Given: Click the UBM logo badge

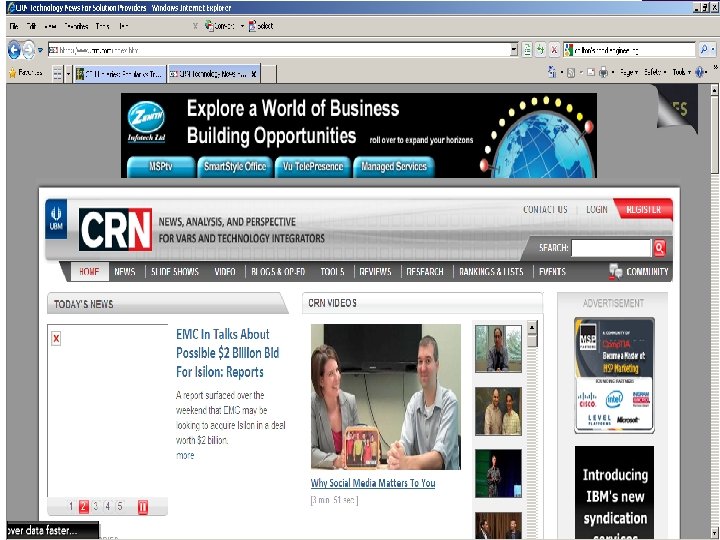Looking at the screenshot, I should click(x=56, y=219).
